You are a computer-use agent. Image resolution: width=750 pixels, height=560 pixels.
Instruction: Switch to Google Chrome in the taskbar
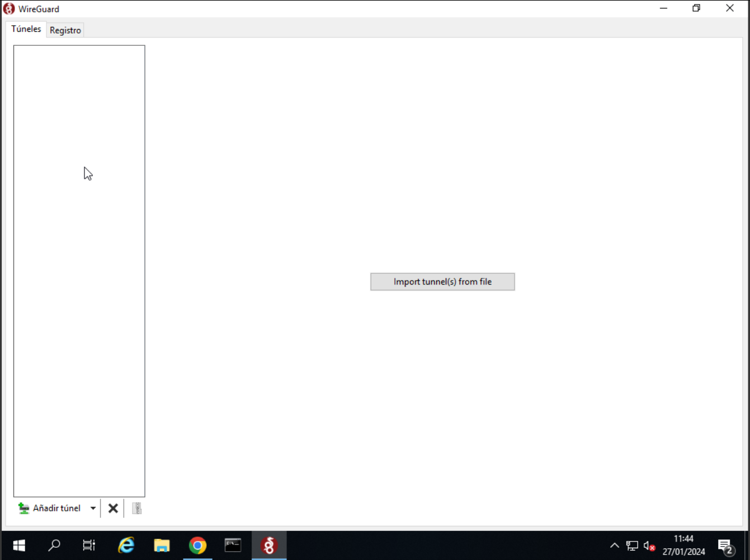coord(197,545)
